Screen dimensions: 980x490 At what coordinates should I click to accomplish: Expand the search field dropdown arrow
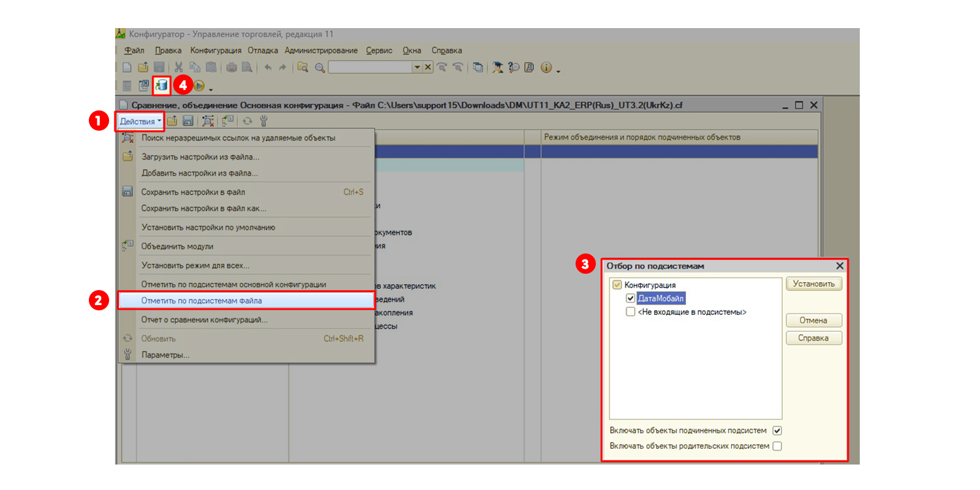(417, 67)
